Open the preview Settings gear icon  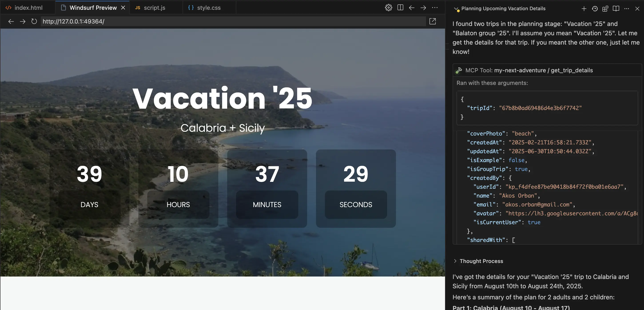388,8
